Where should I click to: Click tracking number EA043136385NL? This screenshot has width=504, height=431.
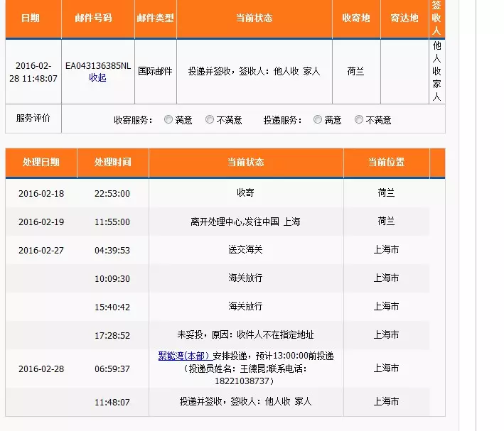pos(98,66)
